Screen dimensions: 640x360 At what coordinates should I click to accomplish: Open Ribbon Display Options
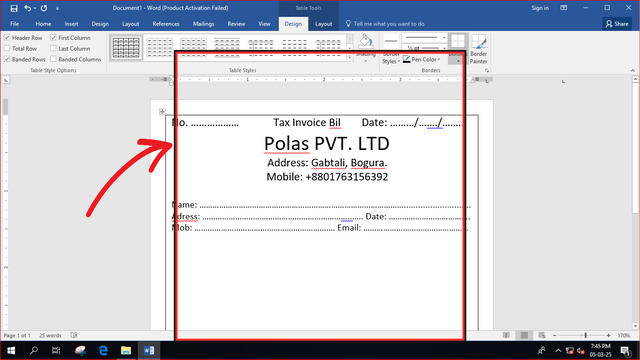pyautogui.click(x=564, y=8)
